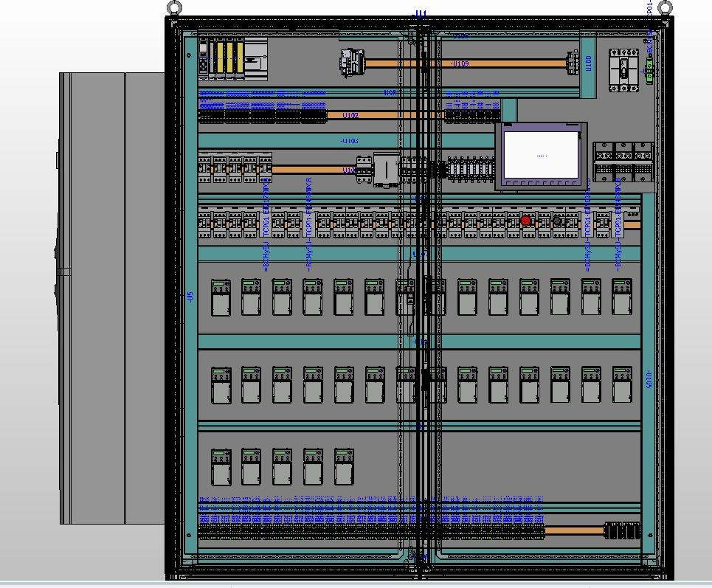The width and height of the screenshot is (712, 588).
Task: Select last frequency drive in upper drive row
Action: (x=622, y=297)
